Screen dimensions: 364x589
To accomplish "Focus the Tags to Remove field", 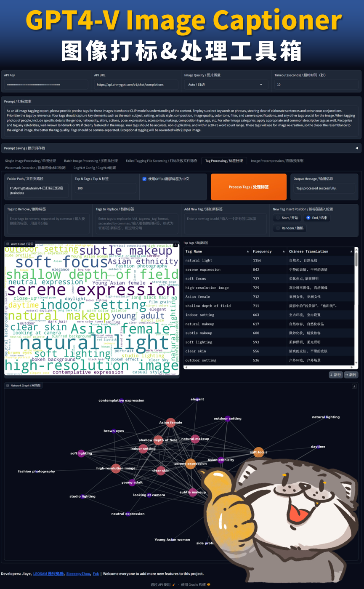I will (x=48, y=224).
